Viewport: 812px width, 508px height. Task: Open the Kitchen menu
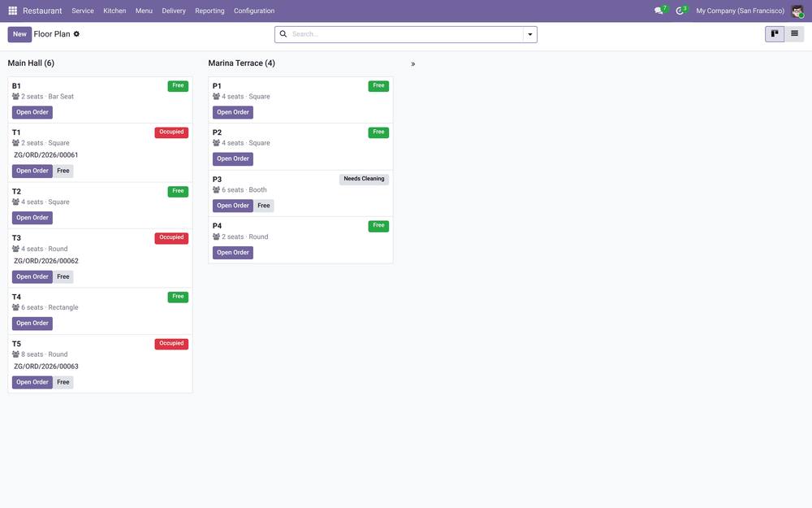click(114, 11)
